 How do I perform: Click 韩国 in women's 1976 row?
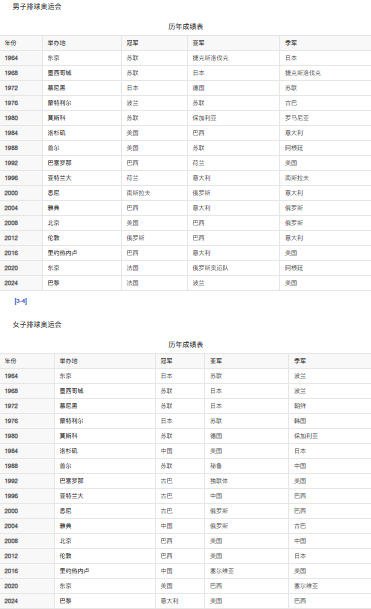300,421
